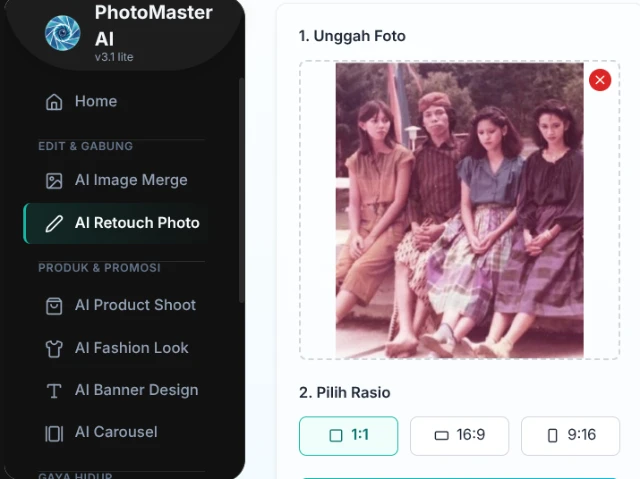The height and width of the screenshot is (479, 640).
Task: Select the 1:1 square ratio option
Action: (x=348, y=436)
